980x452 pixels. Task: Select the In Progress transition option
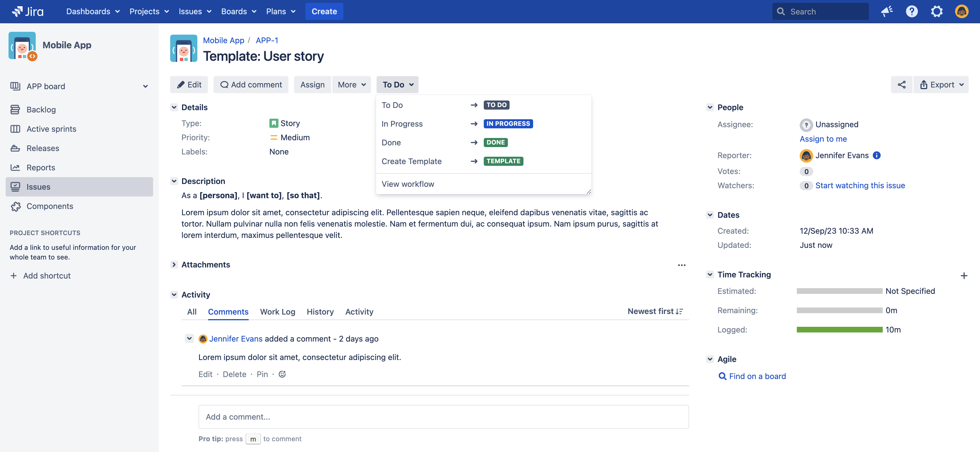(x=402, y=124)
